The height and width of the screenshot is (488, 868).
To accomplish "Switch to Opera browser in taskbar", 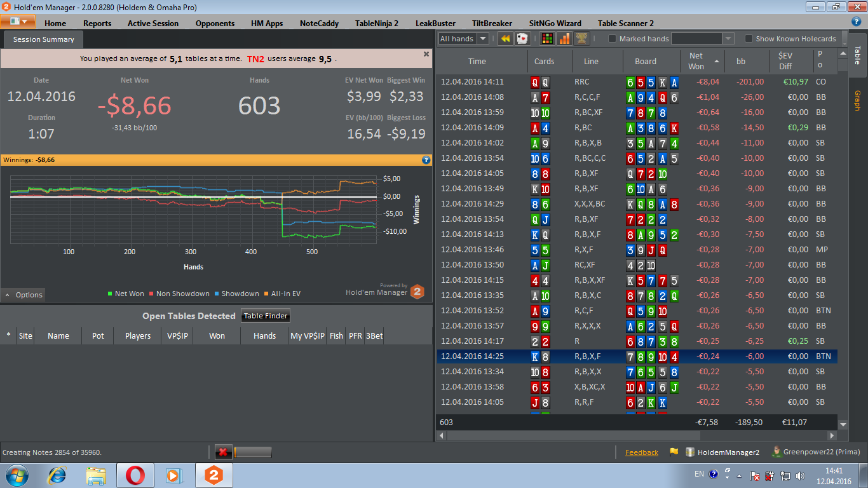I will 135,475.
